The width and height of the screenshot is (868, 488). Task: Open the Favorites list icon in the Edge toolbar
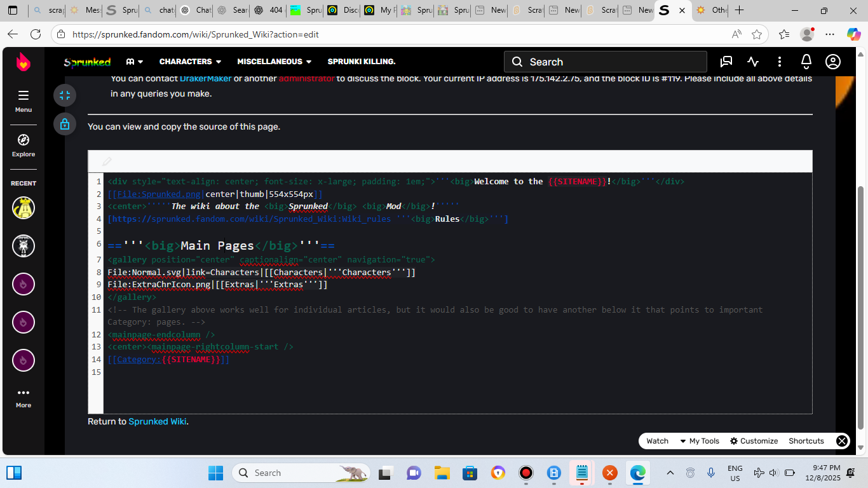784,34
